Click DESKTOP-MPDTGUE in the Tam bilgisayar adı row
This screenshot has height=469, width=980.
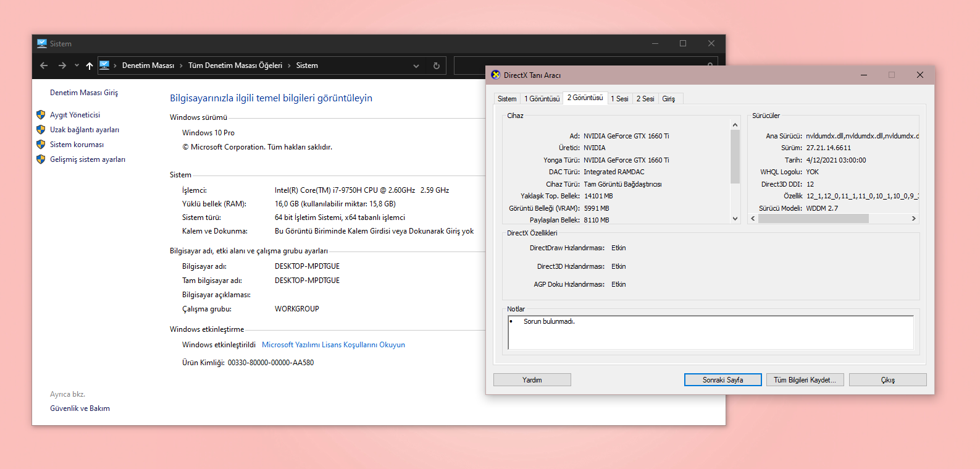[x=307, y=281]
